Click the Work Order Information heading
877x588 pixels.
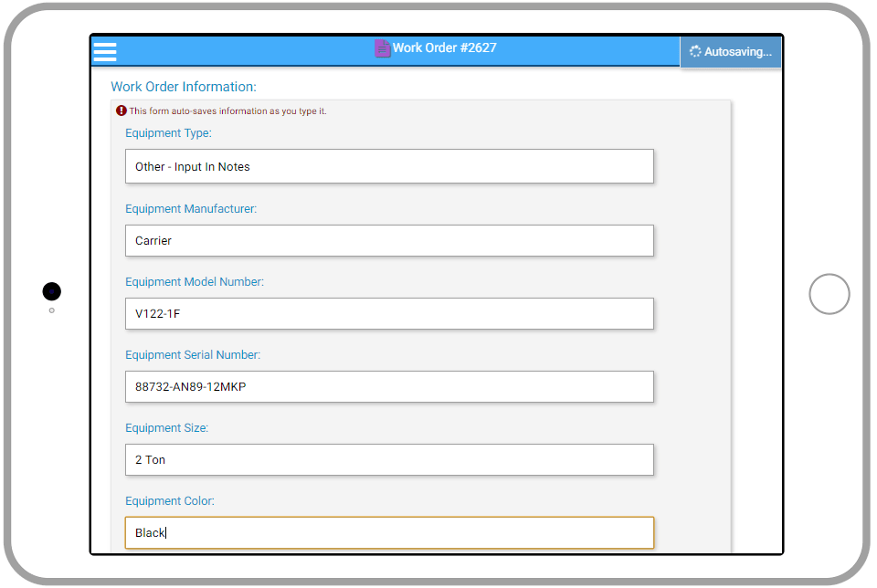tap(181, 86)
